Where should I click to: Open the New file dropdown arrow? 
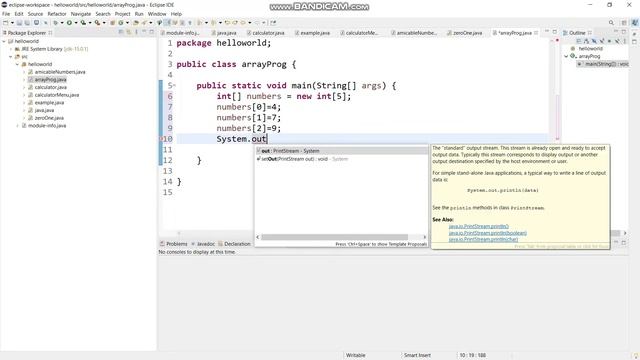12,23
